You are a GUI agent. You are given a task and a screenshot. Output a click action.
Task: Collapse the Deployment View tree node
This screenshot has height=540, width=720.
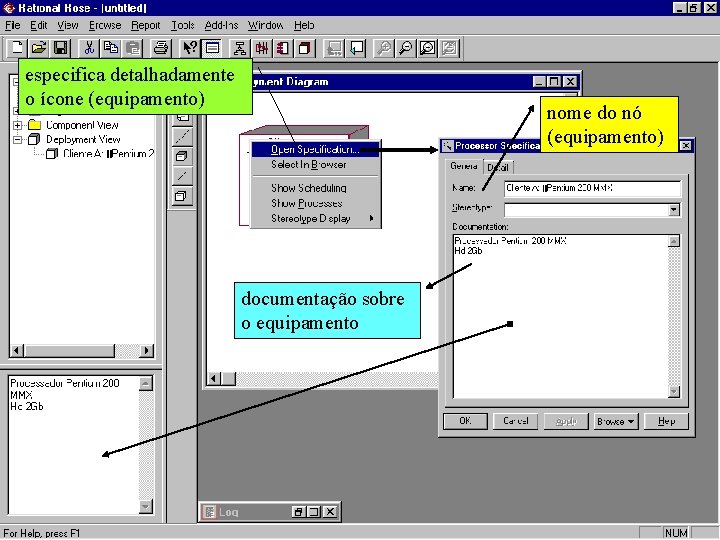click(x=17, y=140)
